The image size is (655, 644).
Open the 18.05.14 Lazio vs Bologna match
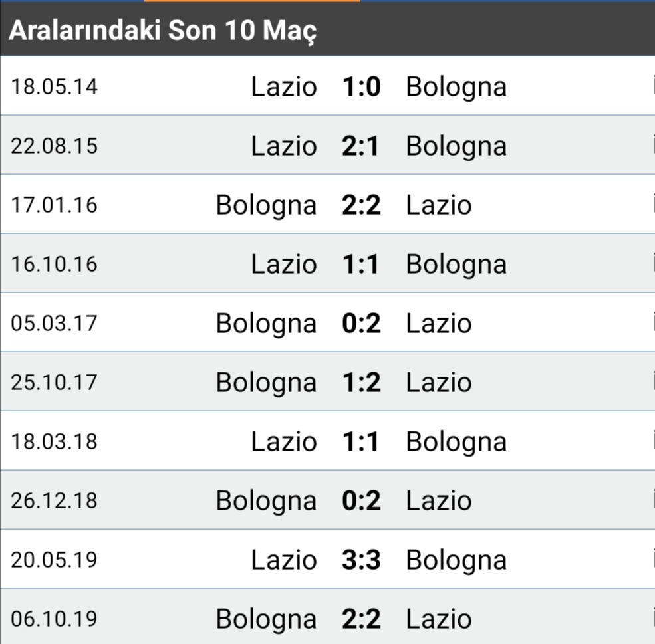pos(327,86)
